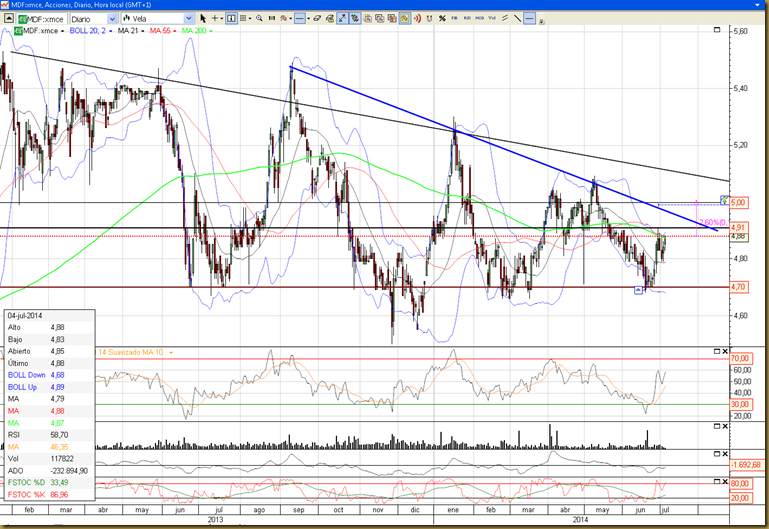This screenshot has height=529, width=769.
Task: Click the FIB Fibonacci tool
Action: coord(454,18)
